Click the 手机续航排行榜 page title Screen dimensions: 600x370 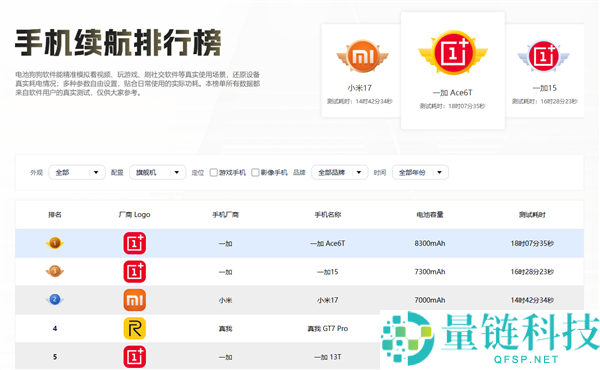click(118, 42)
